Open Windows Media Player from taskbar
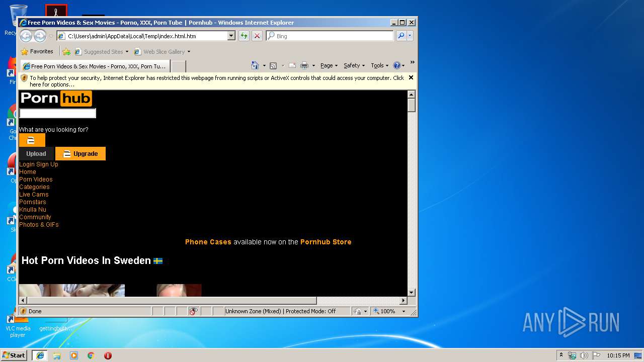The height and width of the screenshot is (362, 644). (x=74, y=355)
